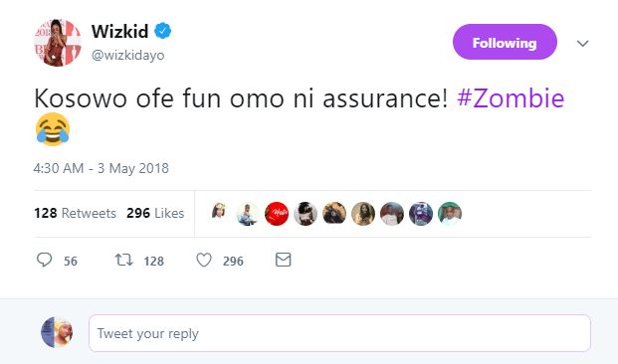
Task: Toggle the purple Following button
Action: pos(505,42)
